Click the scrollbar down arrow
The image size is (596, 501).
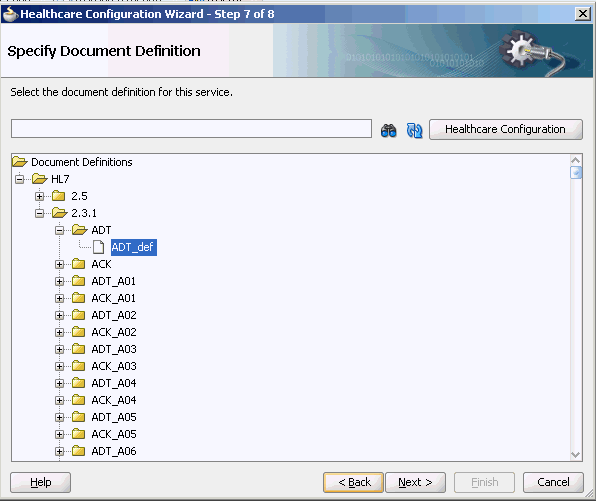(576, 455)
